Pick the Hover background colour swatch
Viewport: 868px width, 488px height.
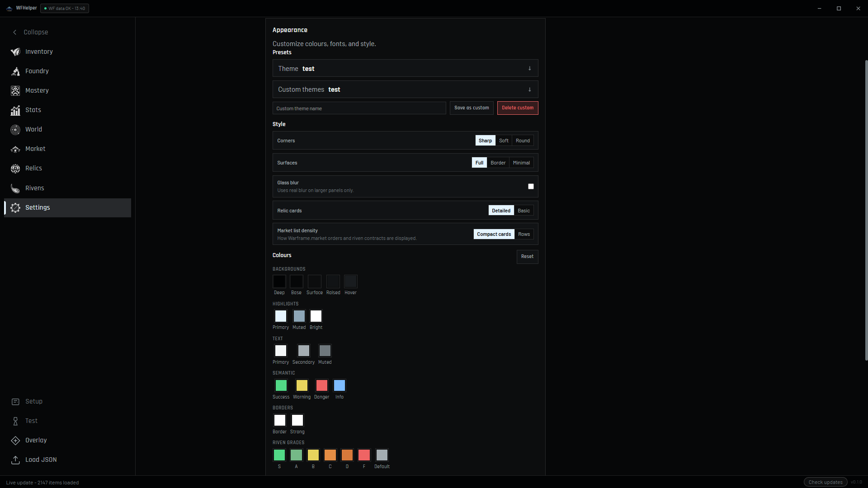pyautogui.click(x=351, y=282)
